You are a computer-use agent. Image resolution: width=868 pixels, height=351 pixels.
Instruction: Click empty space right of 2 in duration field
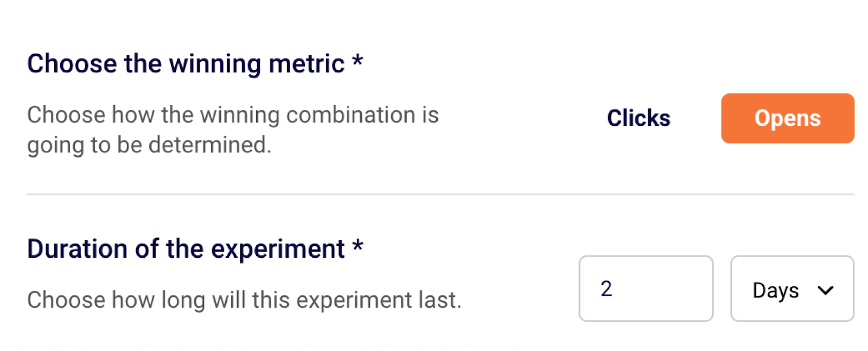pos(667,289)
